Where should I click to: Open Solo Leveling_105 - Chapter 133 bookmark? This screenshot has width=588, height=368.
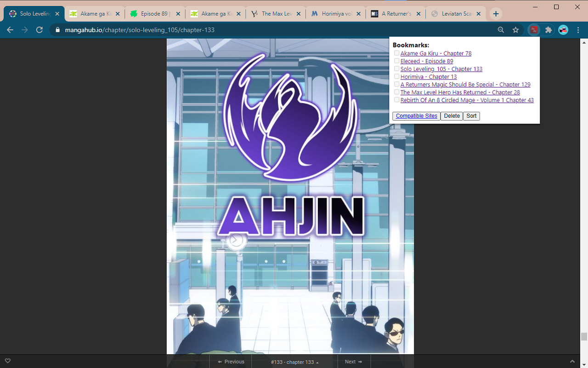click(441, 69)
